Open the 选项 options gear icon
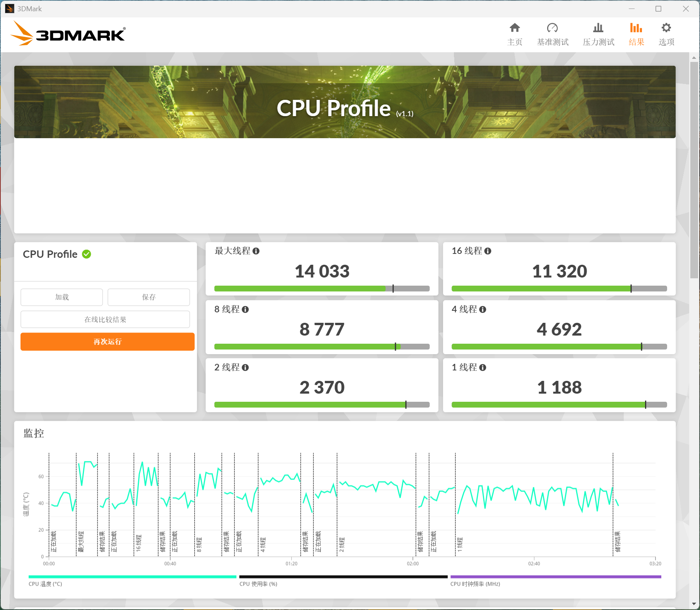The image size is (700, 610). coord(666,28)
